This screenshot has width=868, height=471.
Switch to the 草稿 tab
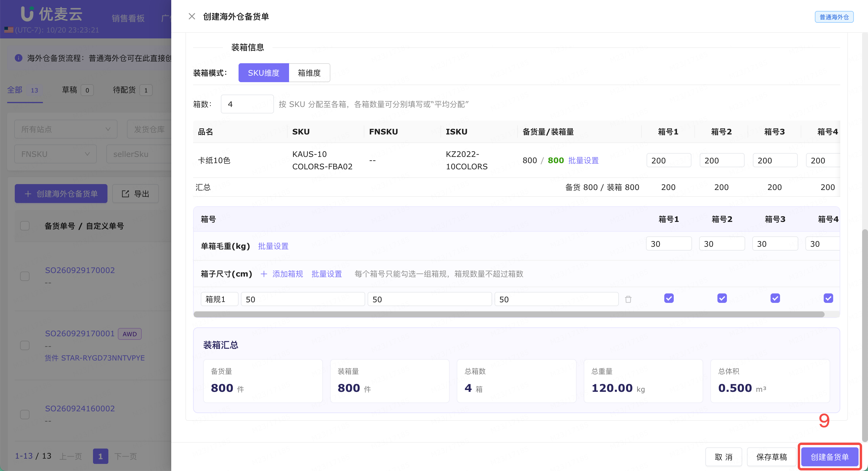tap(77, 90)
